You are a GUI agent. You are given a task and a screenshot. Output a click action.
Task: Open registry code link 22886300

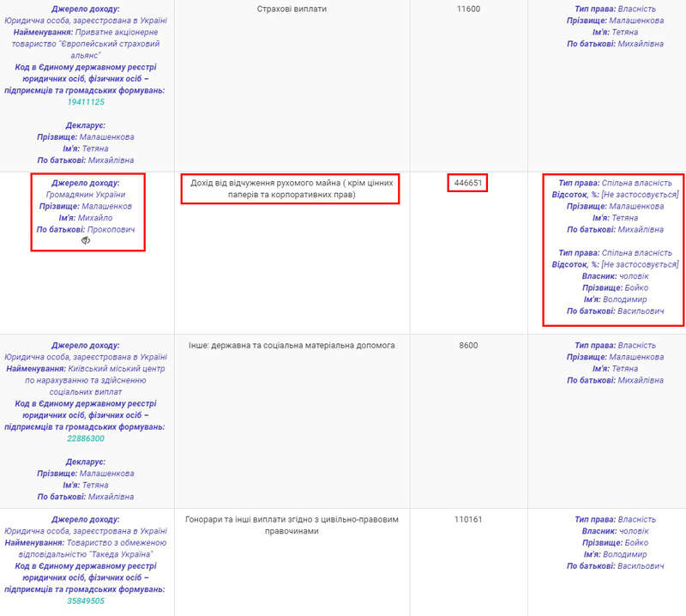[x=86, y=438]
